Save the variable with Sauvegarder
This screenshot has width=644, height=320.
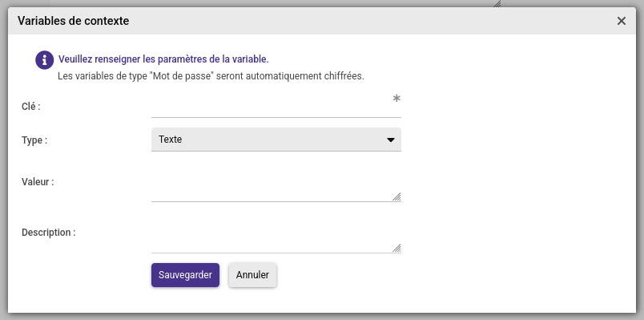185,275
